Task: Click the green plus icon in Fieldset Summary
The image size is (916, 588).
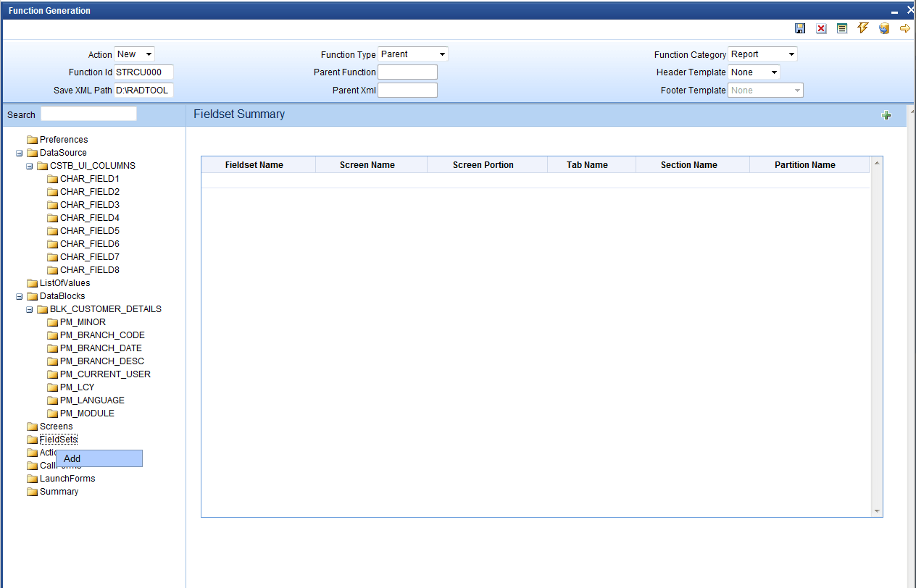Action: [x=886, y=115]
